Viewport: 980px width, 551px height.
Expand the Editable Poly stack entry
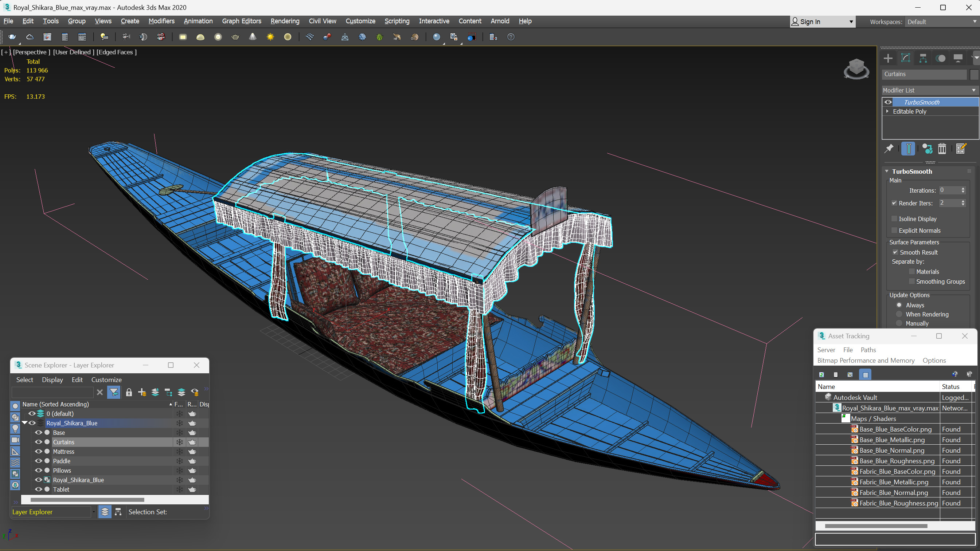[887, 111]
